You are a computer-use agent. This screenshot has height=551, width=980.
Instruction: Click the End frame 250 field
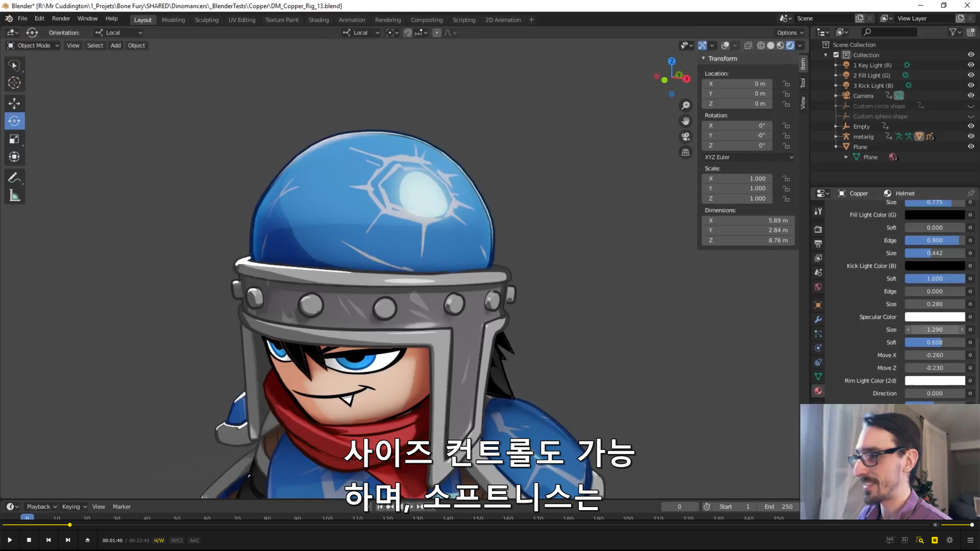(778, 507)
